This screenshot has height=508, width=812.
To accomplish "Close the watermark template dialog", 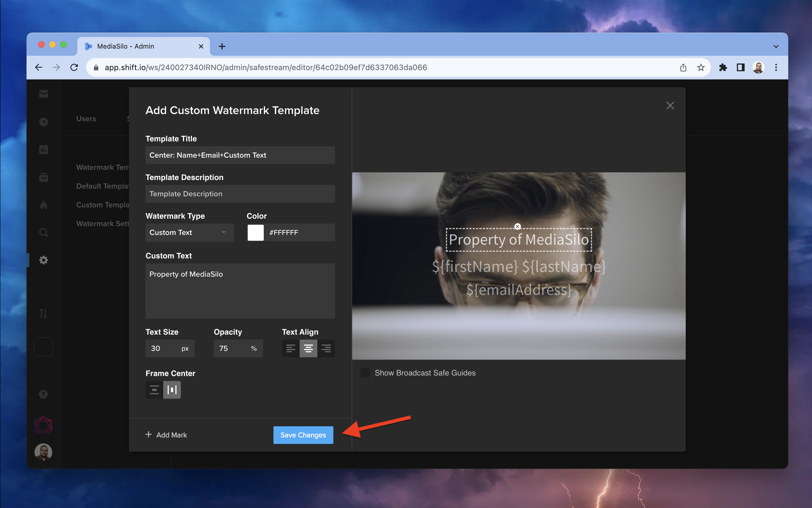I will [670, 105].
